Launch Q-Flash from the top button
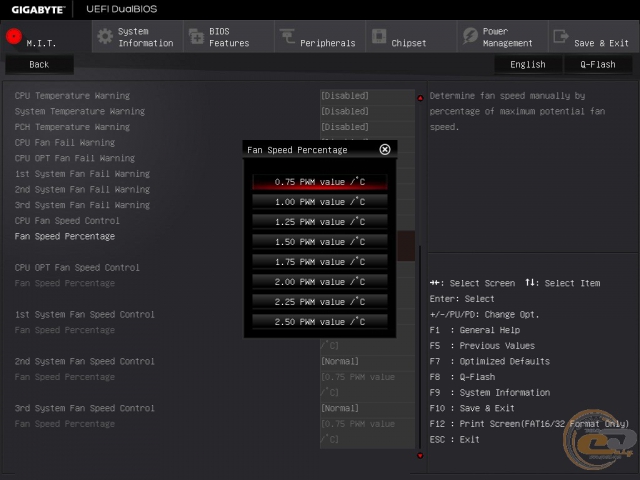The height and width of the screenshot is (480, 640). click(x=598, y=64)
